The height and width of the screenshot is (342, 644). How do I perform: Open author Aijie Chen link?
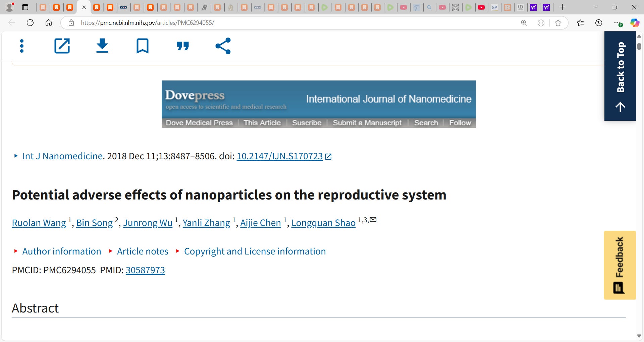point(261,223)
